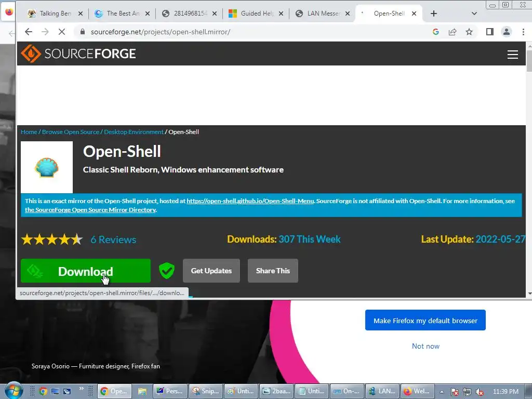
Task: Close the Open-Shell tab
Action: coord(414,14)
